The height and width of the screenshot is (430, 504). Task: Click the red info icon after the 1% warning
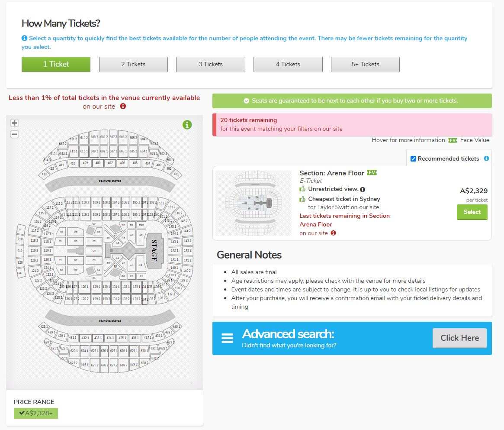pos(122,106)
